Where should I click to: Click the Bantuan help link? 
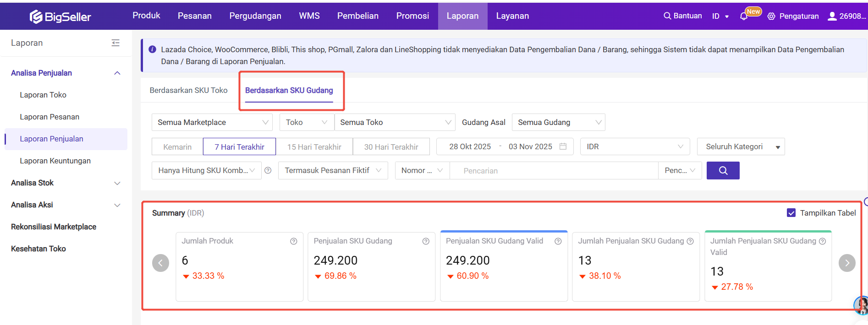click(x=683, y=16)
